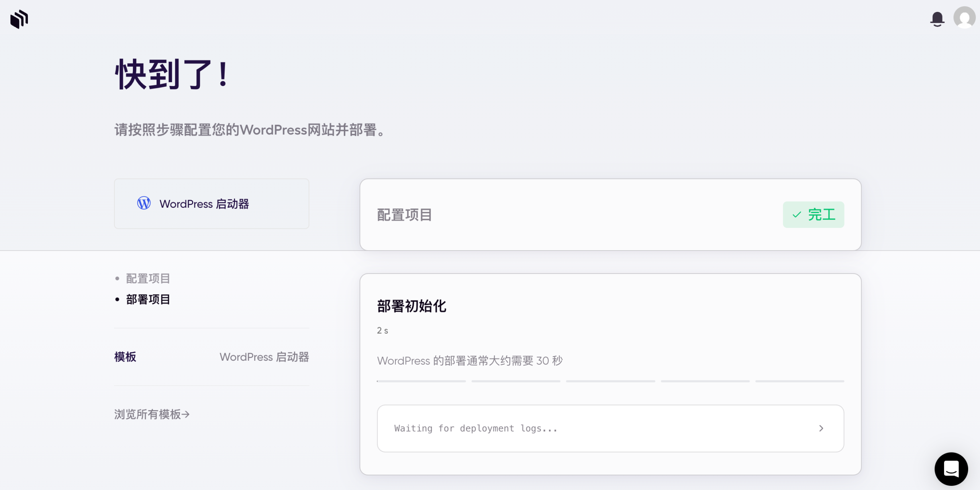Click the deployment progress bar first segment
The height and width of the screenshot is (490, 980).
(x=421, y=381)
